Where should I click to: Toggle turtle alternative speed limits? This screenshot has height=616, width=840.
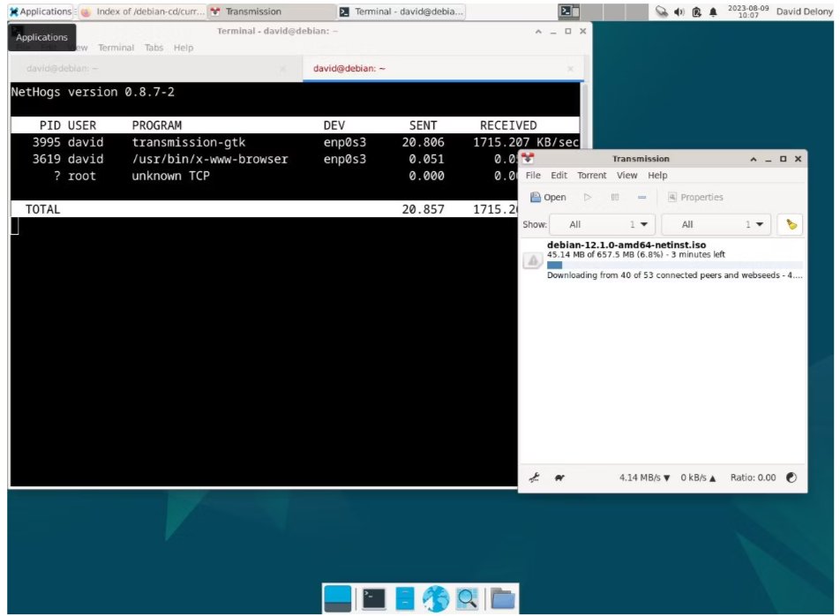[559, 477]
